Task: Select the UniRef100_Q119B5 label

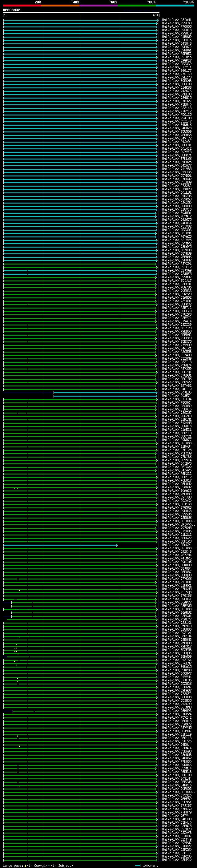Action: coord(176,169)
